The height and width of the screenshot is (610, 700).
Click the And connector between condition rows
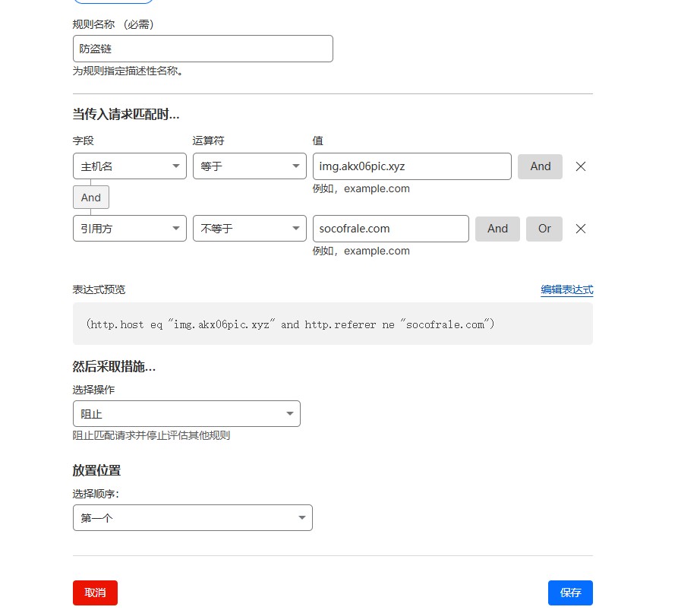91,198
